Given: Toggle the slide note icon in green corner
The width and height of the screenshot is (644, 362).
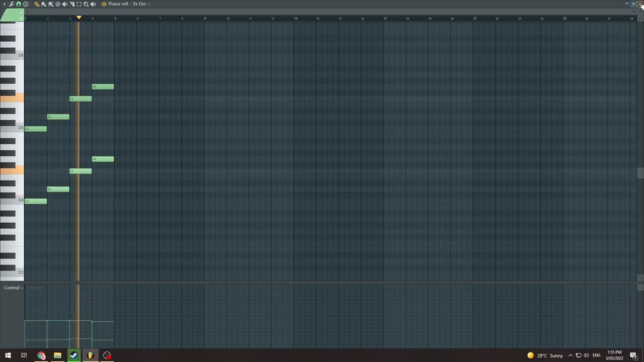Looking at the screenshot, I should [21, 12].
